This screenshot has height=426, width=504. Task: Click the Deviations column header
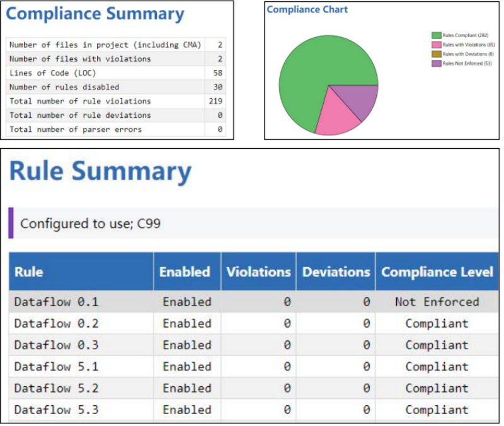(x=336, y=272)
